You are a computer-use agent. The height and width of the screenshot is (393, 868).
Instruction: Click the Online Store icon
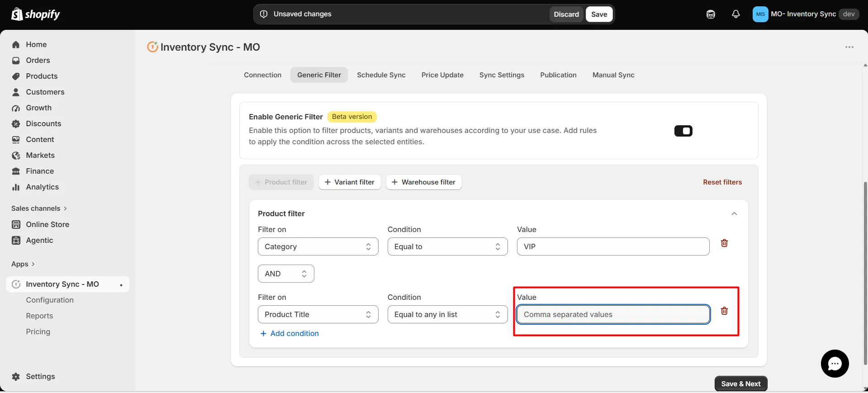point(16,224)
